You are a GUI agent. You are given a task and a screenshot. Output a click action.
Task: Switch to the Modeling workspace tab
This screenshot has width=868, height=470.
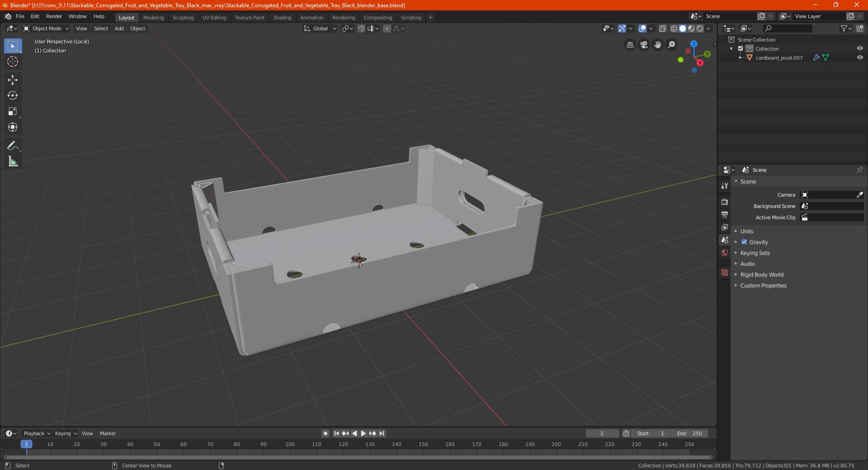(153, 18)
